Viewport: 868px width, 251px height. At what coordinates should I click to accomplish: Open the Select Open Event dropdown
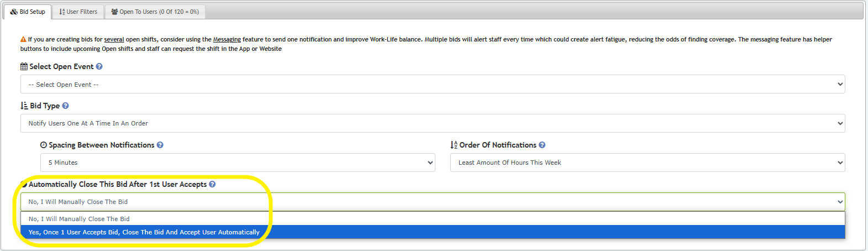click(x=433, y=85)
